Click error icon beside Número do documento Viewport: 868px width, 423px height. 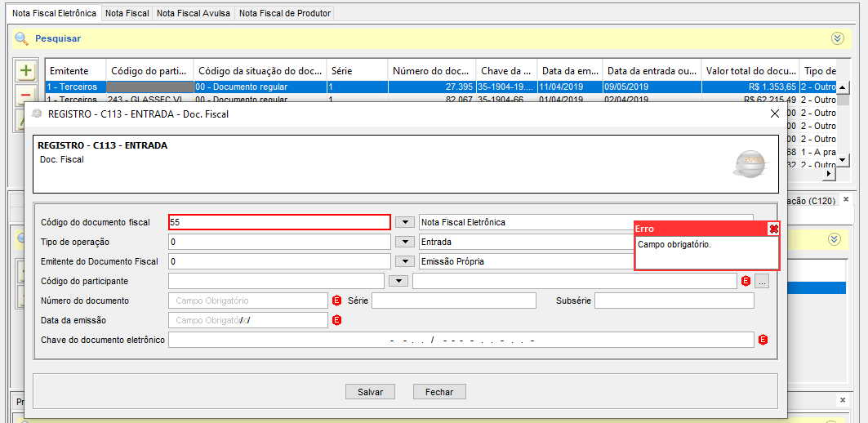336,301
